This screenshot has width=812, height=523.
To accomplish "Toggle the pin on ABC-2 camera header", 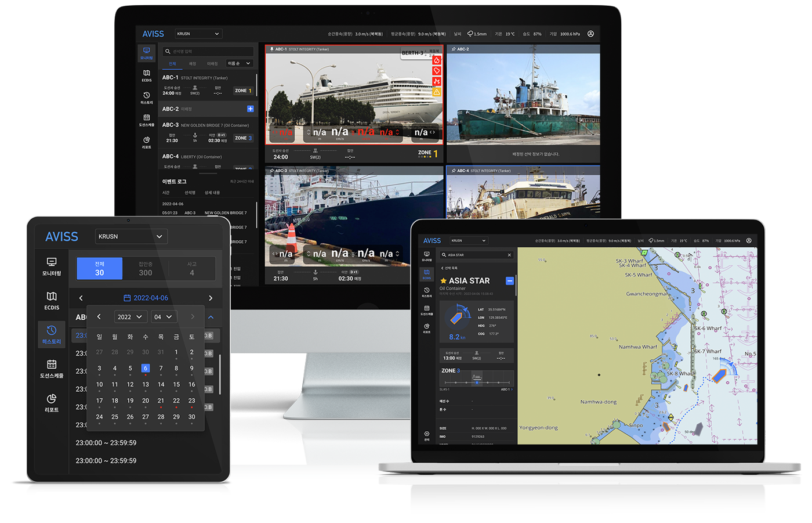I will tap(453, 49).
